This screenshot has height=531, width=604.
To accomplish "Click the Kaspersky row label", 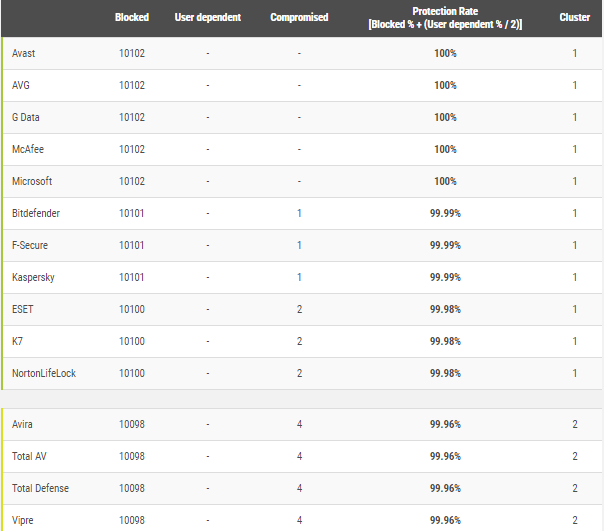I will point(33,277).
